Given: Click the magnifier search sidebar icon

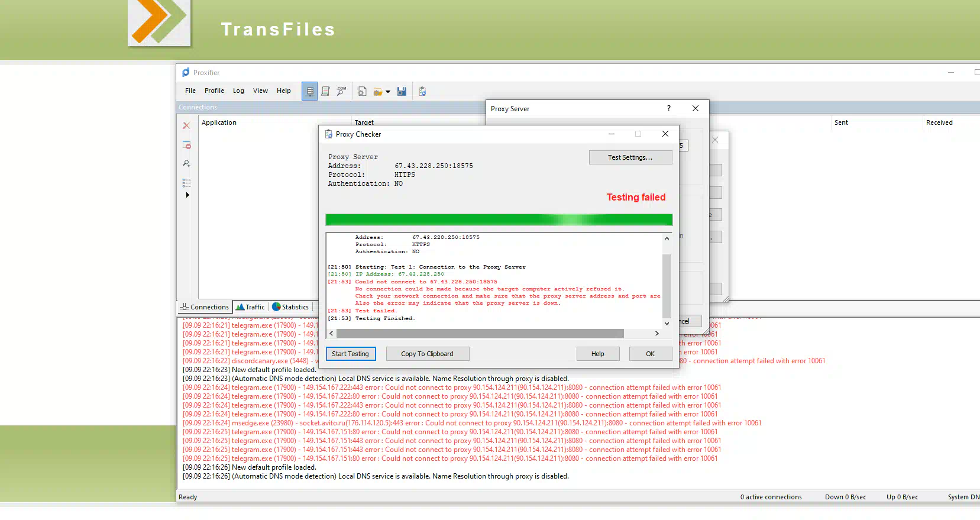Looking at the screenshot, I should pyautogui.click(x=186, y=164).
